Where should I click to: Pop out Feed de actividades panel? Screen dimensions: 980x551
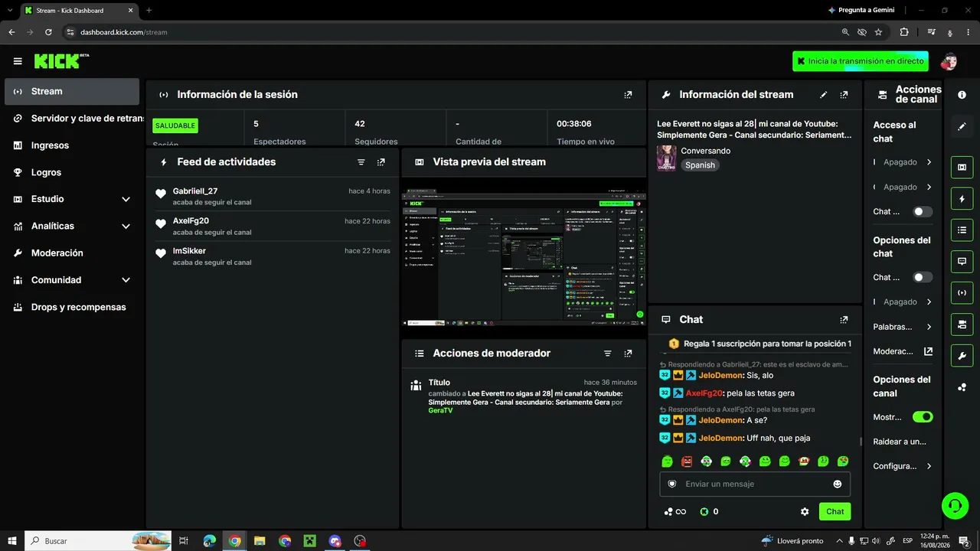[x=381, y=162]
